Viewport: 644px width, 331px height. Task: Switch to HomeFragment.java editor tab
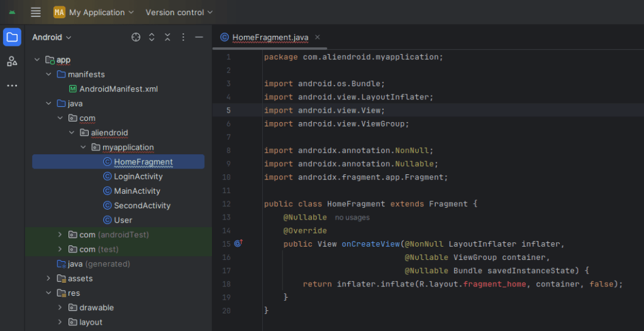click(x=270, y=37)
